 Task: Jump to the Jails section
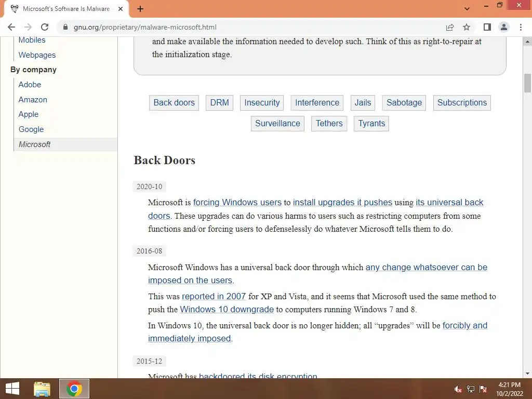click(363, 102)
